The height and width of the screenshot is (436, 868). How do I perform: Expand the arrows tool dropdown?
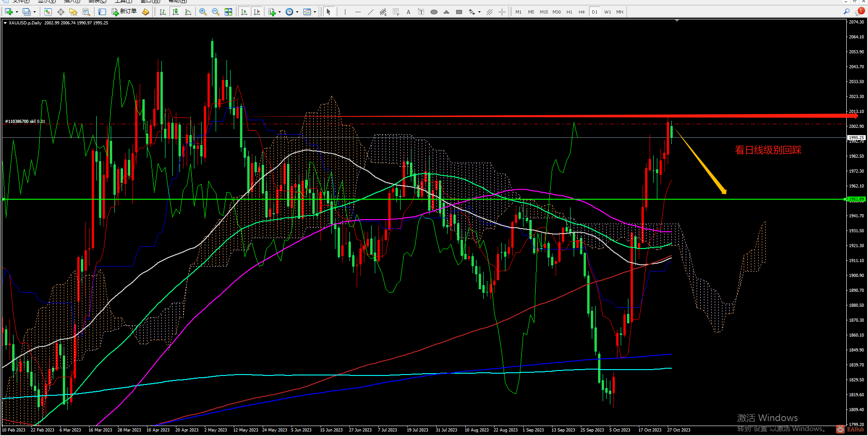479,12
